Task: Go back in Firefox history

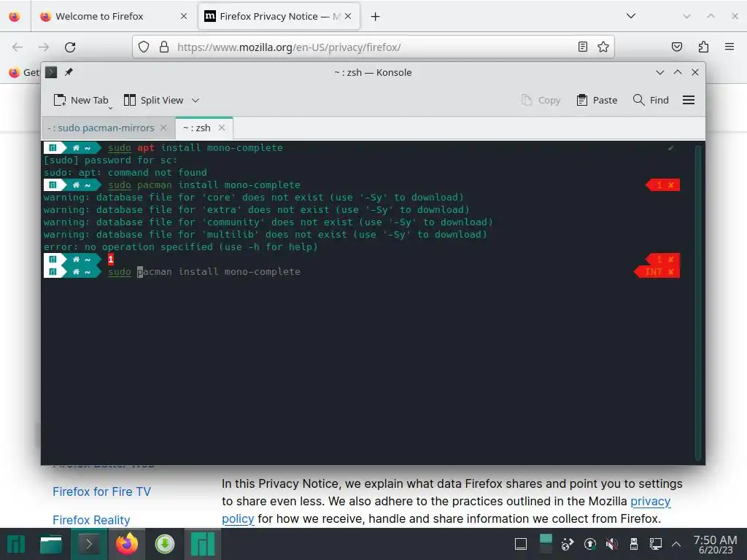Action: pos(18,47)
